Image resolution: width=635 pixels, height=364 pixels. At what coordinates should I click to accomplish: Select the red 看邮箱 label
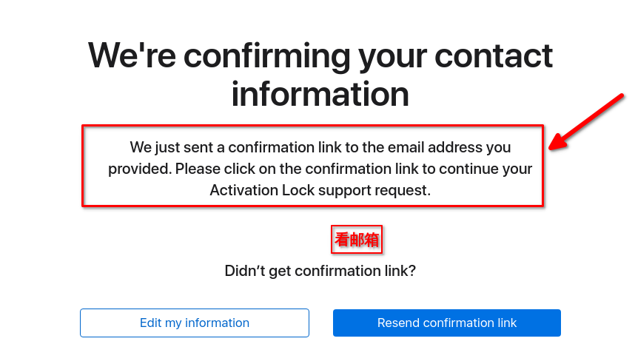click(x=357, y=240)
